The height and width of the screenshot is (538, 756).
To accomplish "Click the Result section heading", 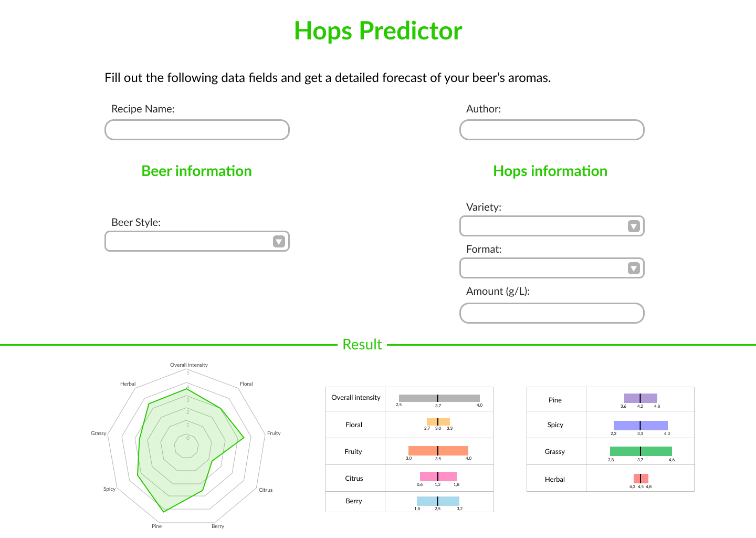I will tap(362, 344).
